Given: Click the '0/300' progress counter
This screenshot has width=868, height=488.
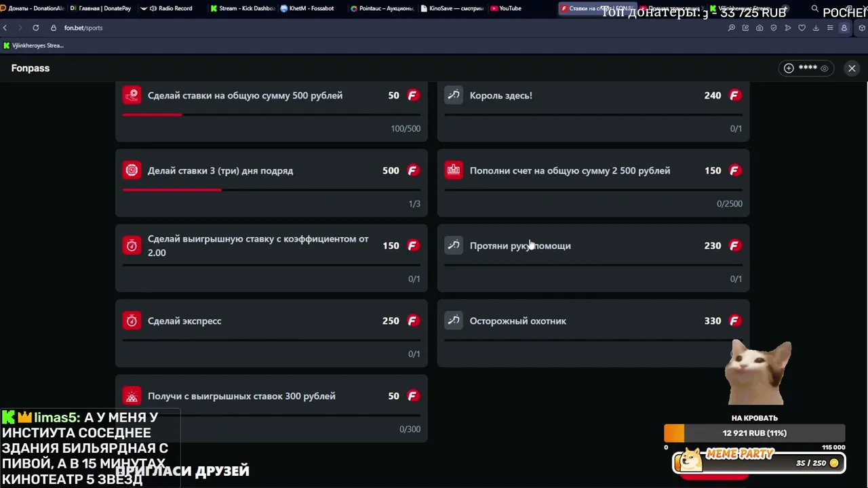Looking at the screenshot, I should pos(410,429).
